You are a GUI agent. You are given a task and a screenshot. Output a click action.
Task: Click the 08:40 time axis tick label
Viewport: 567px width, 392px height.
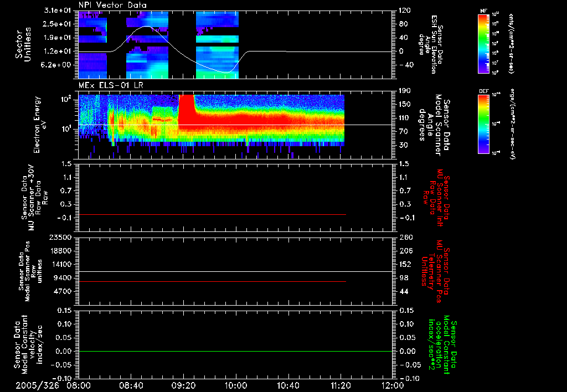(131, 385)
